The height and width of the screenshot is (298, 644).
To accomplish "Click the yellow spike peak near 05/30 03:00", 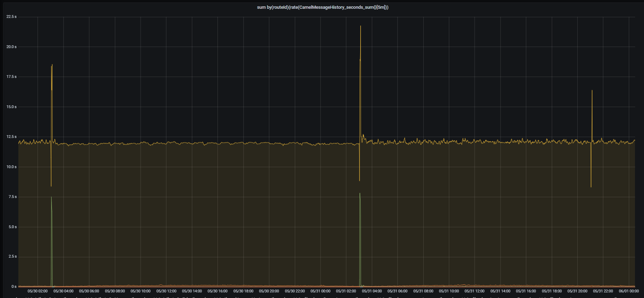I will pyautogui.click(x=52, y=65).
